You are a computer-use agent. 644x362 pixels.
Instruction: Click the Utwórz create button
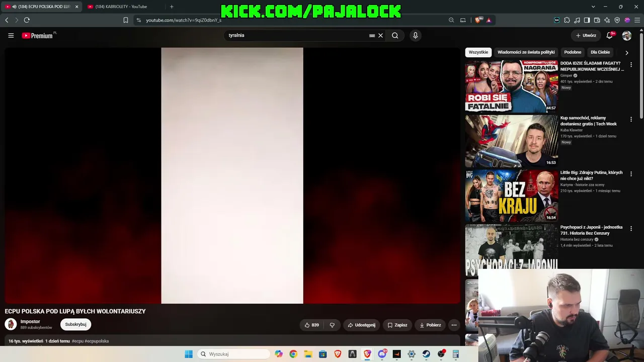(586, 35)
